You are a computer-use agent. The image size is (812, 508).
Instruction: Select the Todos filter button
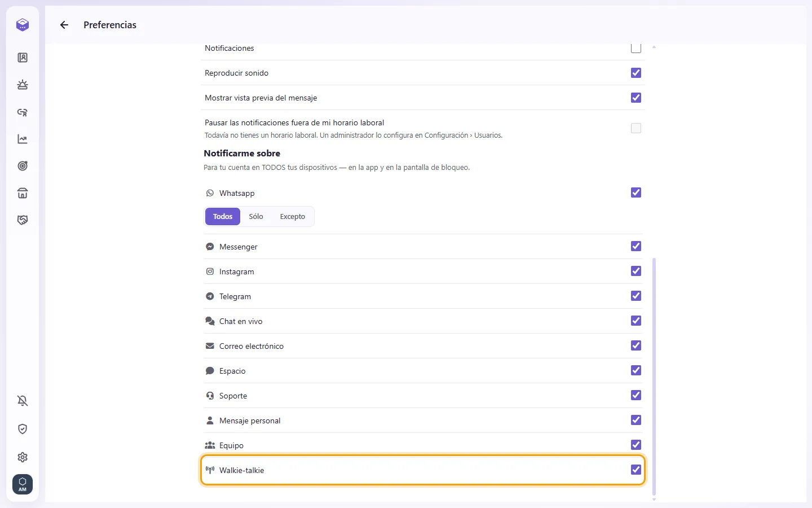coord(223,217)
